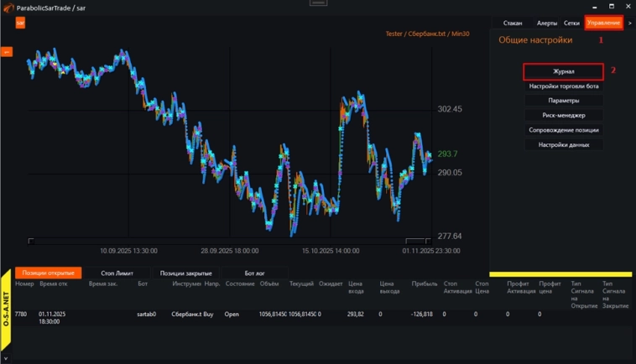
Task: Show the Позиции закрытые tab
Action: coord(185,273)
